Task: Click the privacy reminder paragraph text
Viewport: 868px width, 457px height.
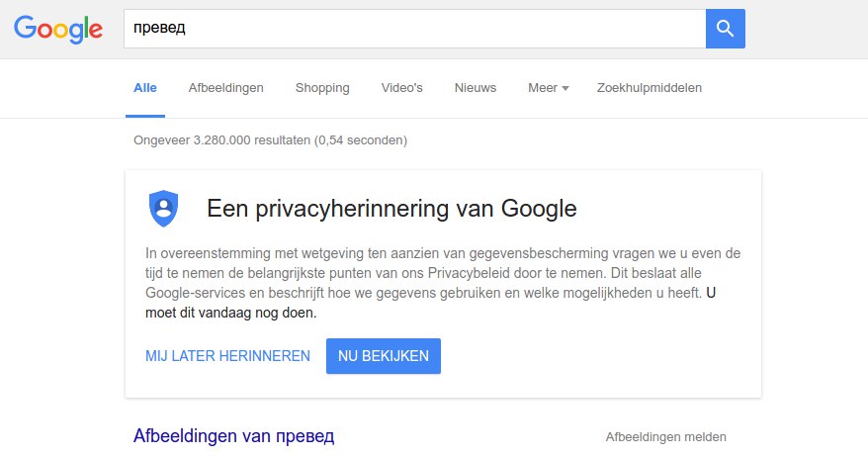Action: 443,283
